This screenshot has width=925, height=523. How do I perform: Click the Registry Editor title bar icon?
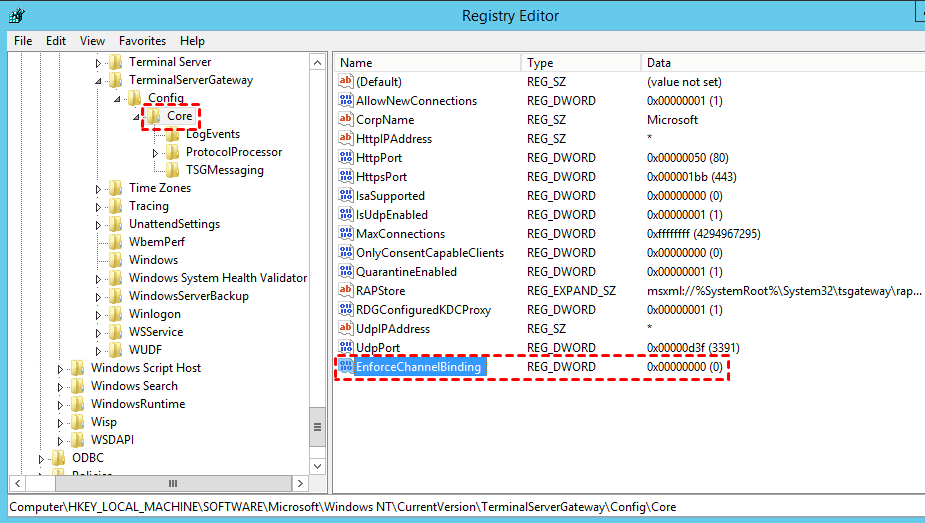click(x=17, y=16)
